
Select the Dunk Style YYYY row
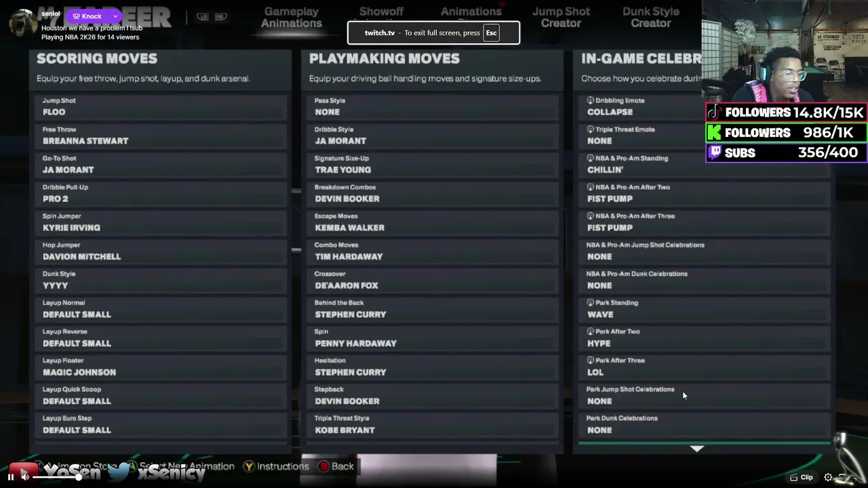click(x=161, y=280)
